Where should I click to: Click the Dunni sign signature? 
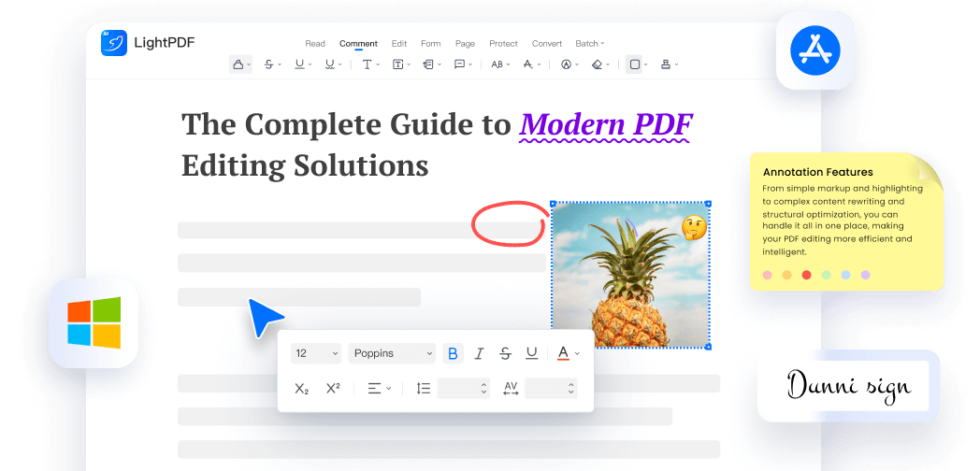coord(848,385)
